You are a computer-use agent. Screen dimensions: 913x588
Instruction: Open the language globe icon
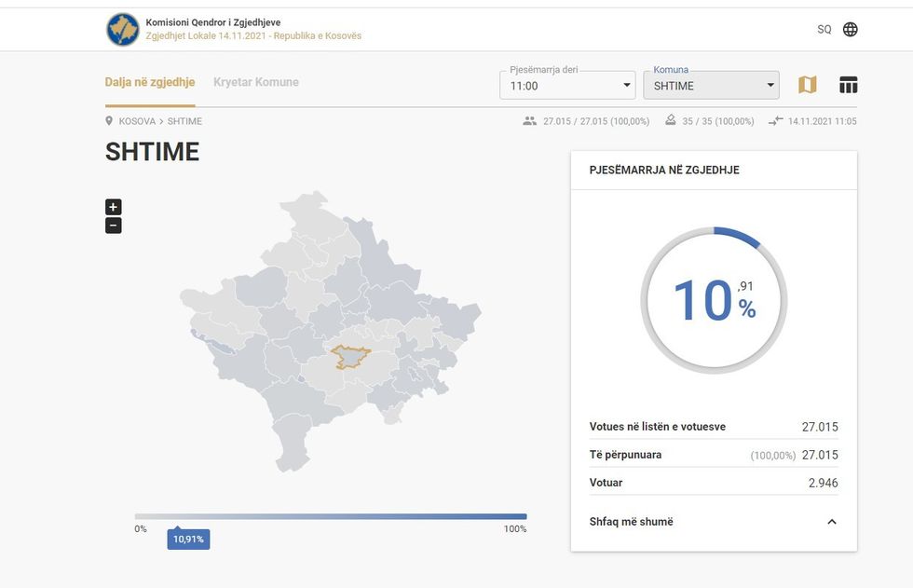850,29
